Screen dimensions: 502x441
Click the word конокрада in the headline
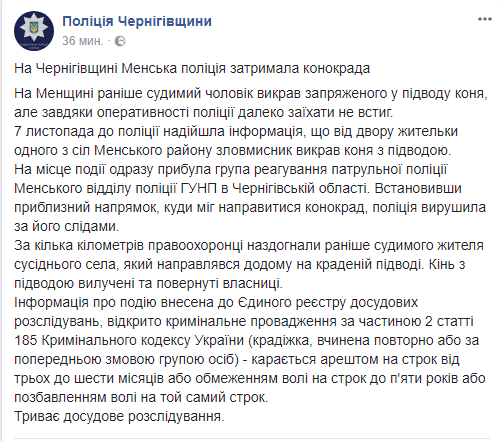pos(336,68)
